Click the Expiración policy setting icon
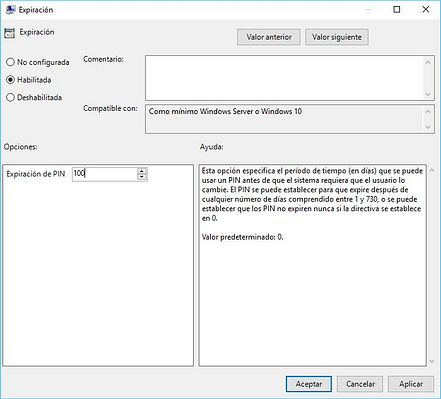This screenshot has width=441, height=399. tap(9, 33)
